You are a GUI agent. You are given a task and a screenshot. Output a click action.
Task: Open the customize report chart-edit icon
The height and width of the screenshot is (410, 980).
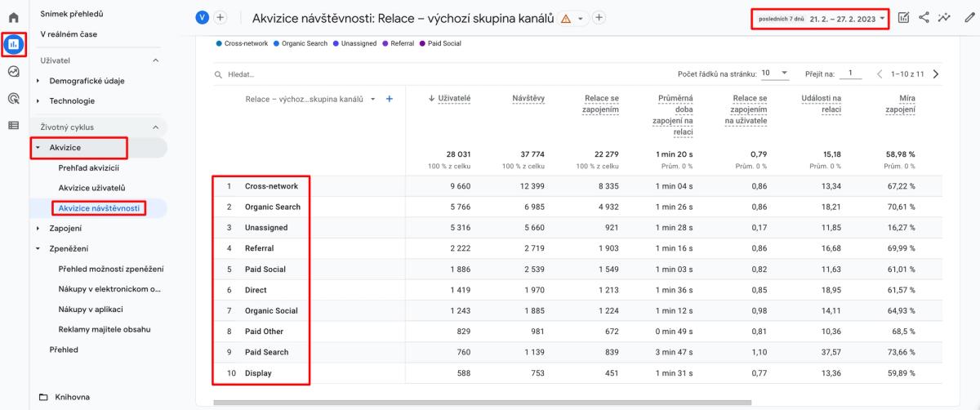(x=906, y=17)
